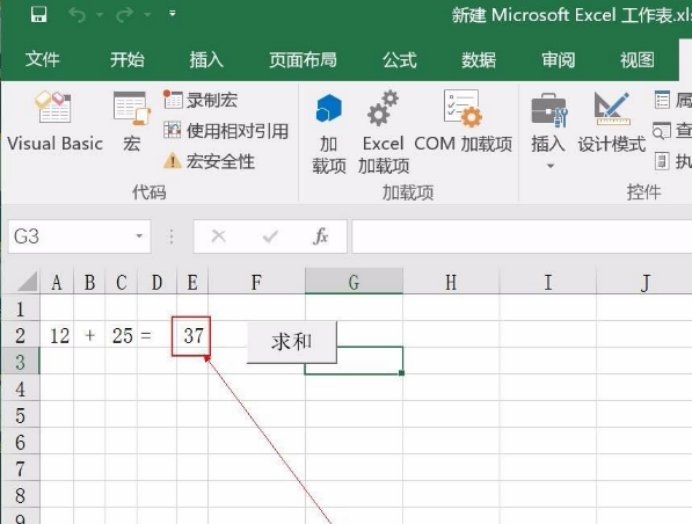
Task: Select column E header
Action: point(192,282)
